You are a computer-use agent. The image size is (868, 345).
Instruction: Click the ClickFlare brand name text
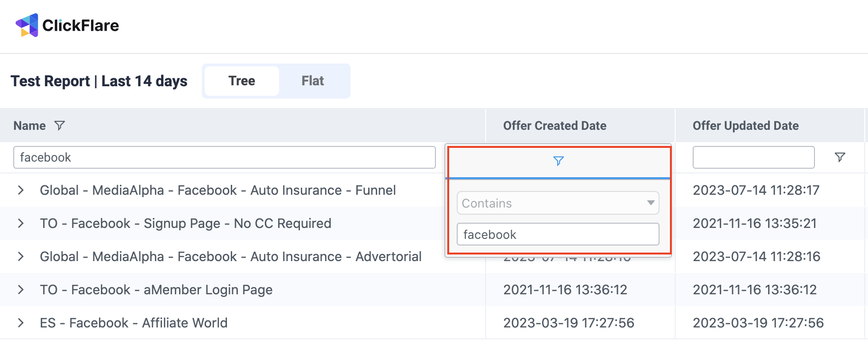(x=81, y=26)
